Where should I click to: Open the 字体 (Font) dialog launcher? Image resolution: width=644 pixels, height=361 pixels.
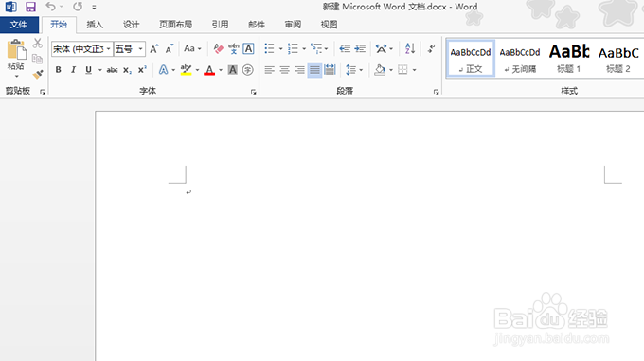(x=253, y=92)
